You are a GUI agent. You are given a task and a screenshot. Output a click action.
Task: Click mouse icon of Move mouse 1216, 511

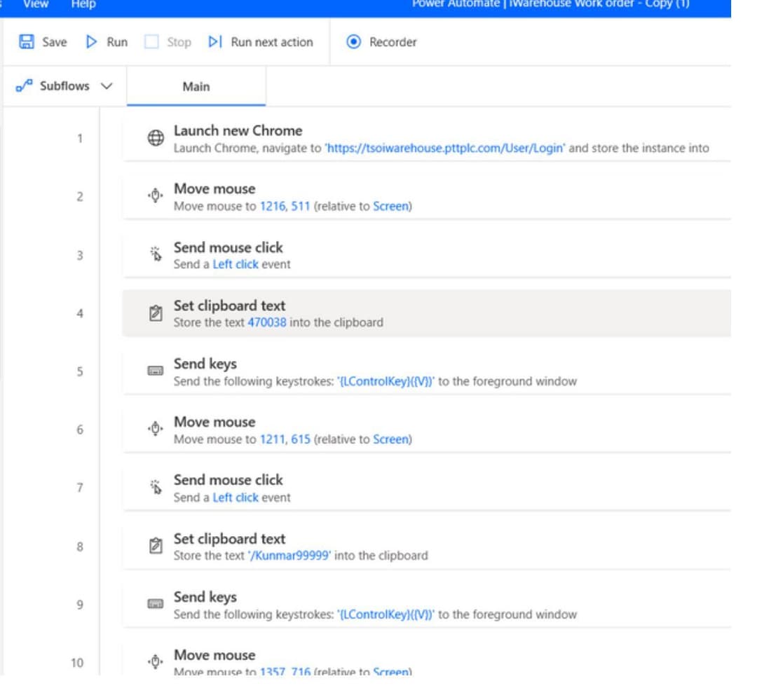pyautogui.click(x=156, y=196)
